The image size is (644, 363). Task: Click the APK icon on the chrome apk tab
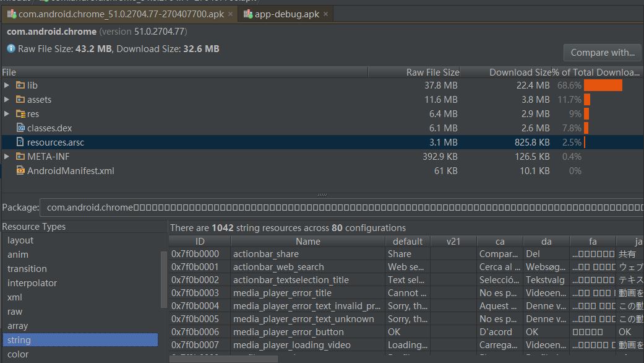tap(12, 14)
